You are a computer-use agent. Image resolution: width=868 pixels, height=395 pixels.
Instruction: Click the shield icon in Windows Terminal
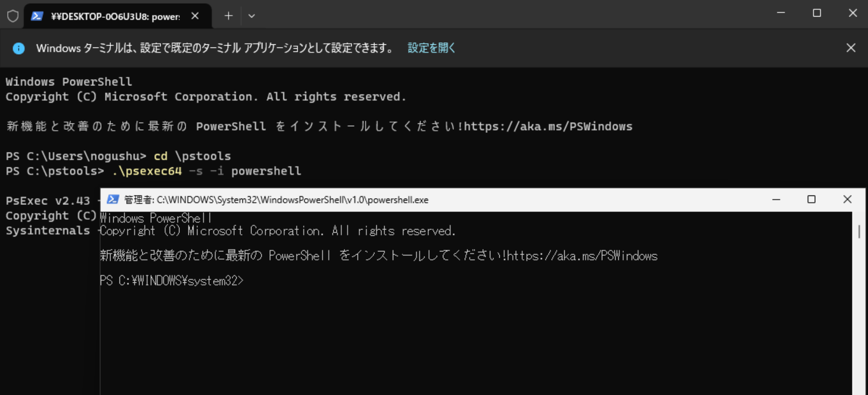(13, 16)
